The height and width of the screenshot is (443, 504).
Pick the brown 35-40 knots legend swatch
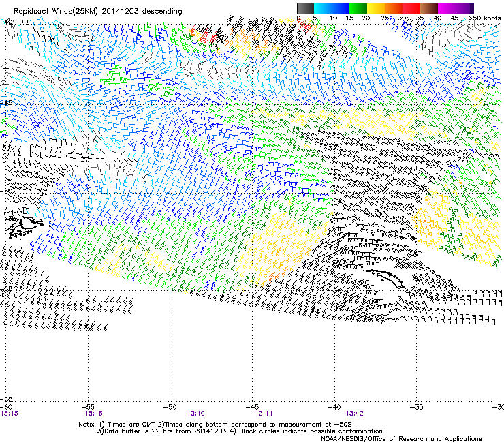tap(429, 8)
